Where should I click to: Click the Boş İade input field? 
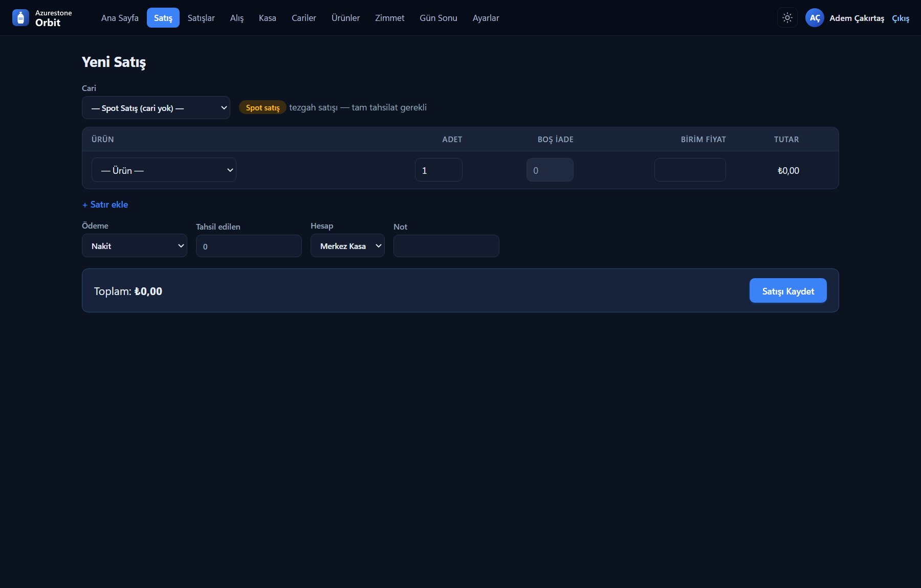point(550,170)
